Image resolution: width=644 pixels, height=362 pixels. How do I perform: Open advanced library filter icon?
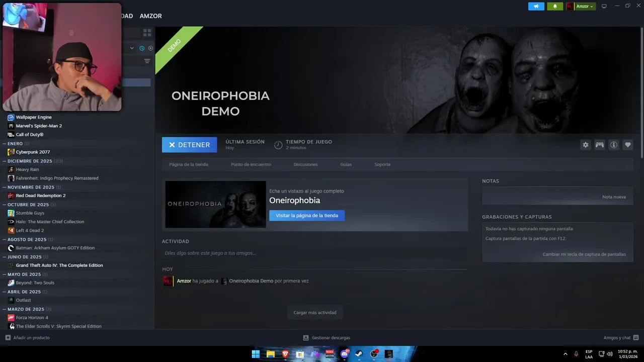(147, 61)
